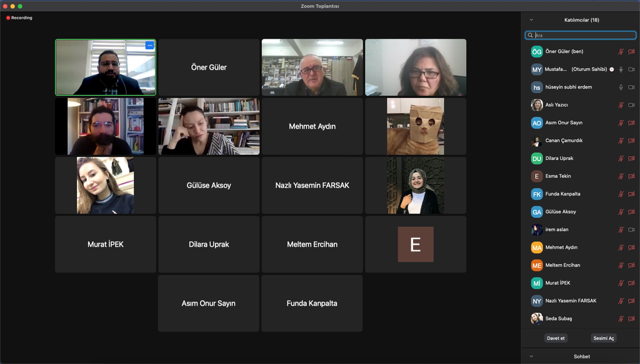The height and width of the screenshot is (364, 640).
Task: Click Aslı Yazıcı's video camera icon
Action: click(x=631, y=105)
